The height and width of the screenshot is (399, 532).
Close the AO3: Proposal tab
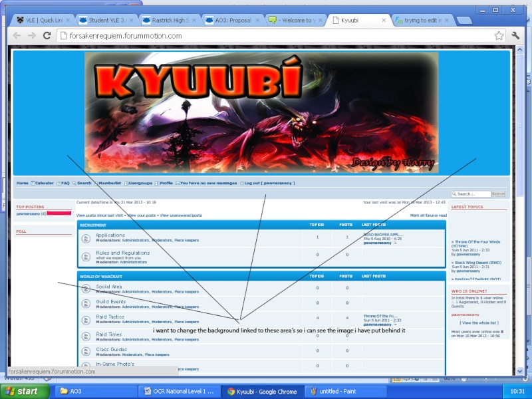pyautogui.click(x=257, y=21)
